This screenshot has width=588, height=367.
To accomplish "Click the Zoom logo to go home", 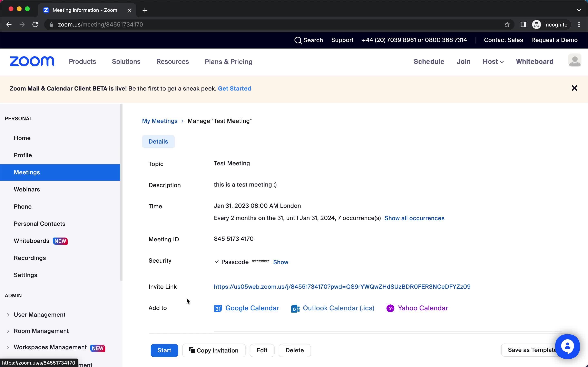I will click(x=32, y=61).
